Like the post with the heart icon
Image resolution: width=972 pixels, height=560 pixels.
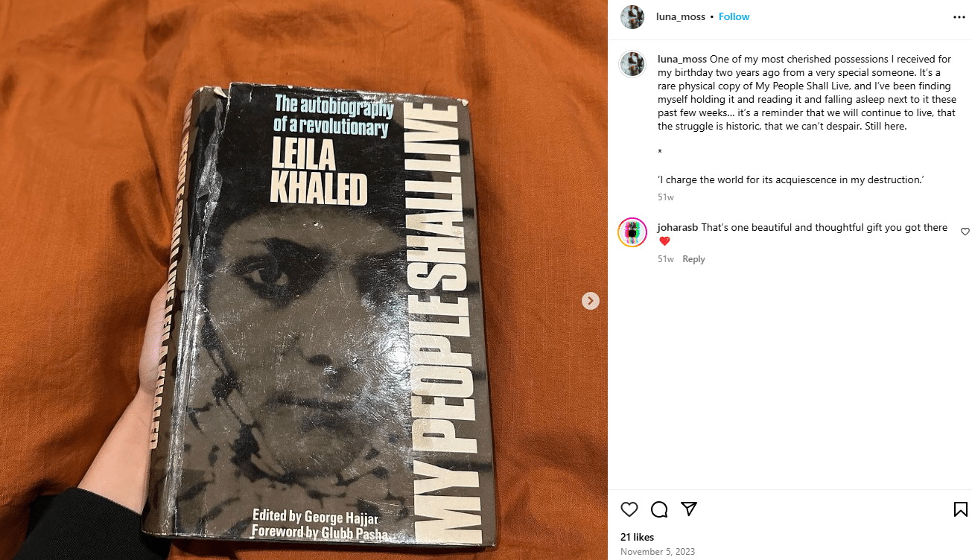click(629, 509)
